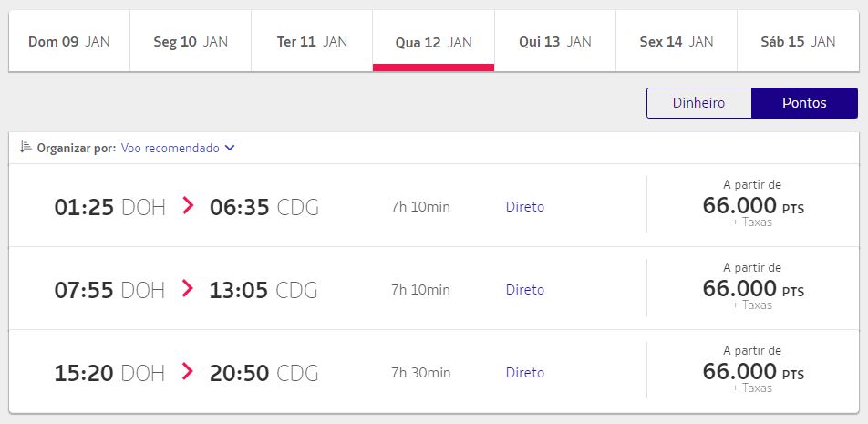Select the Dom 09 JAN date tab
The height and width of the screenshot is (424, 868).
[x=69, y=41]
